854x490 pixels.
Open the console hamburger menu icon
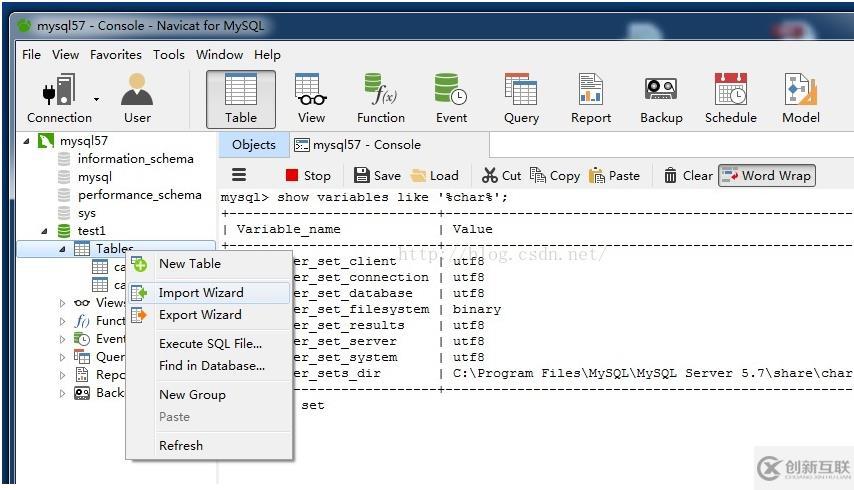tap(239, 175)
